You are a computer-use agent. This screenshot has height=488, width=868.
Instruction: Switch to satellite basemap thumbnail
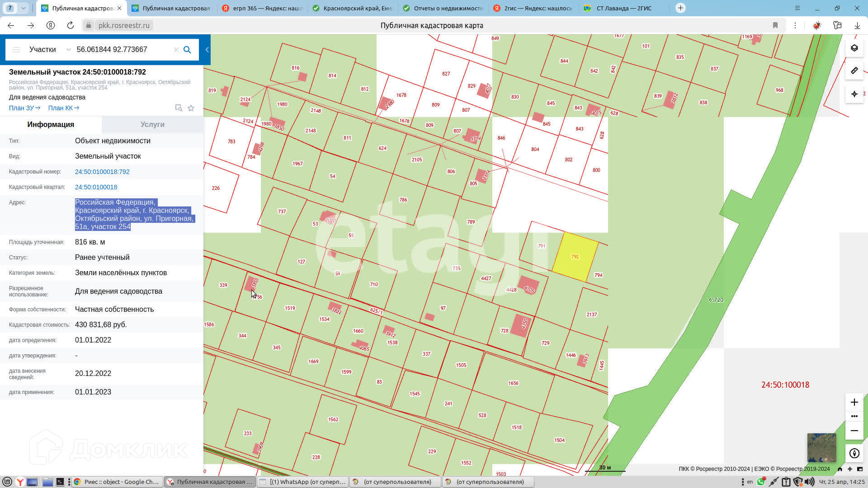pyautogui.click(x=821, y=447)
